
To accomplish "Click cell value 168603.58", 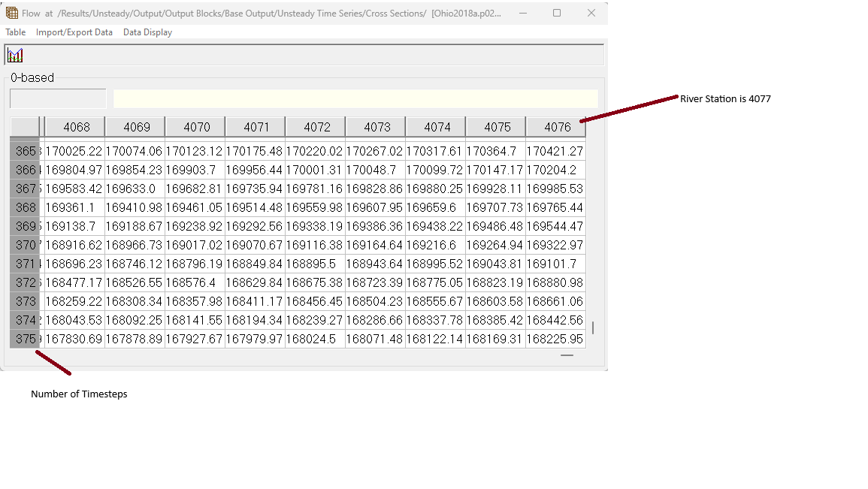I will [495, 301].
